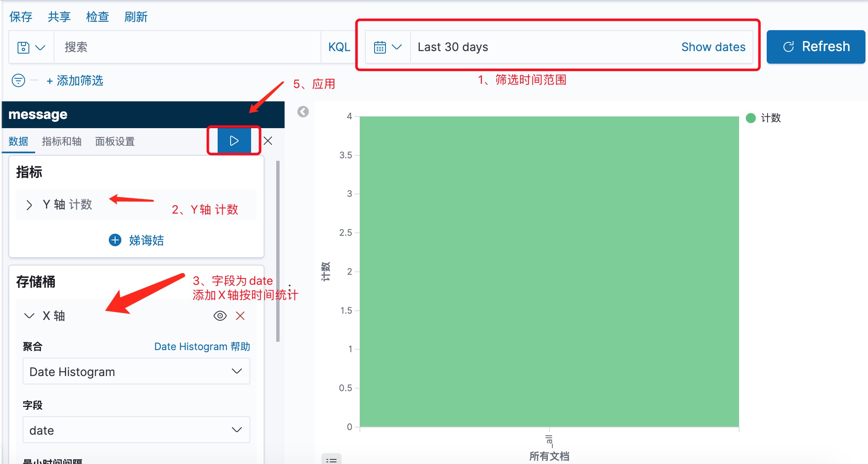This screenshot has width=868, height=464.
Task: Open the date field dropdown
Action: pyautogui.click(x=136, y=430)
